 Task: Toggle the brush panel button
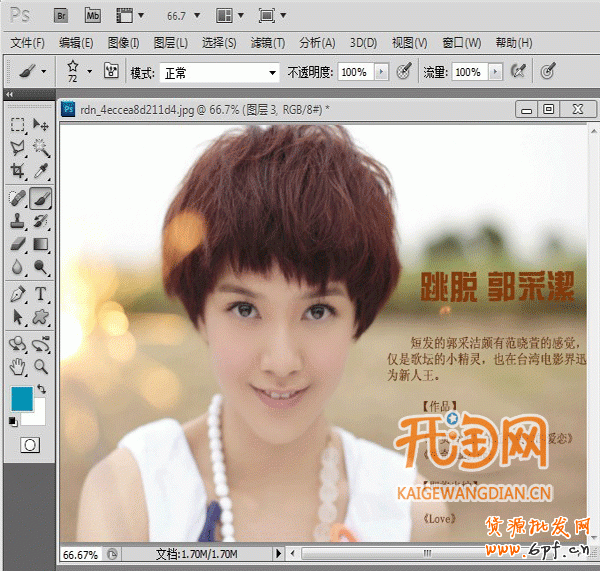(x=111, y=72)
